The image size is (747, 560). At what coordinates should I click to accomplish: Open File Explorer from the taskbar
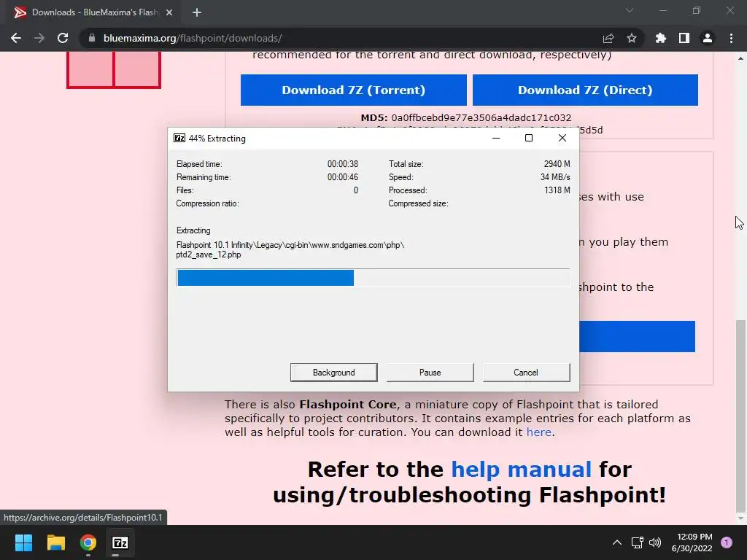point(55,542)
